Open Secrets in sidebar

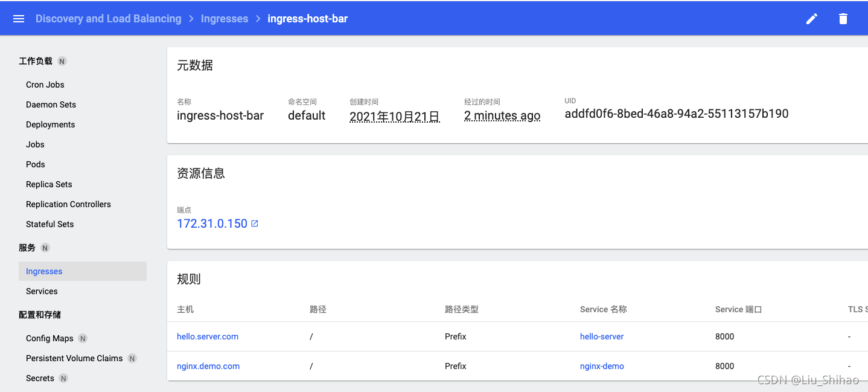coord(40,378)
